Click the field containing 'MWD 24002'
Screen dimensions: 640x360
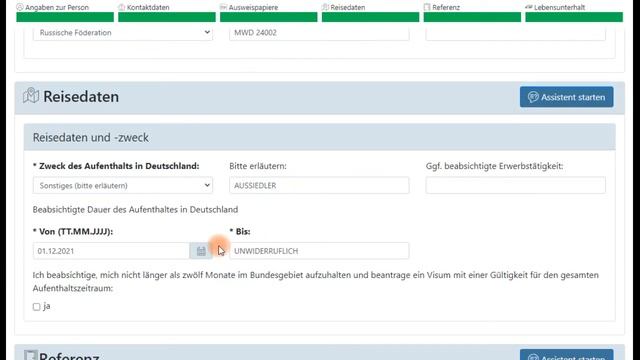319,33
